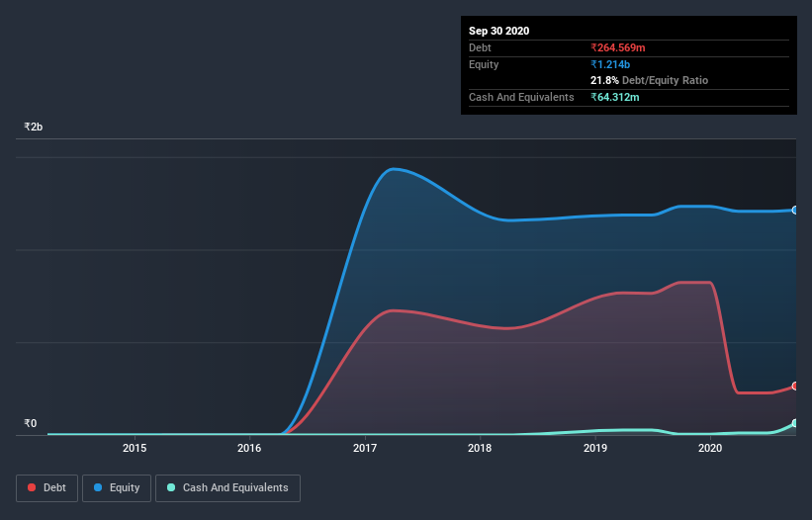Viewport: 812px width, 520px height.
Task: Click the 2016 x-axis label
Action: [249, 448]
